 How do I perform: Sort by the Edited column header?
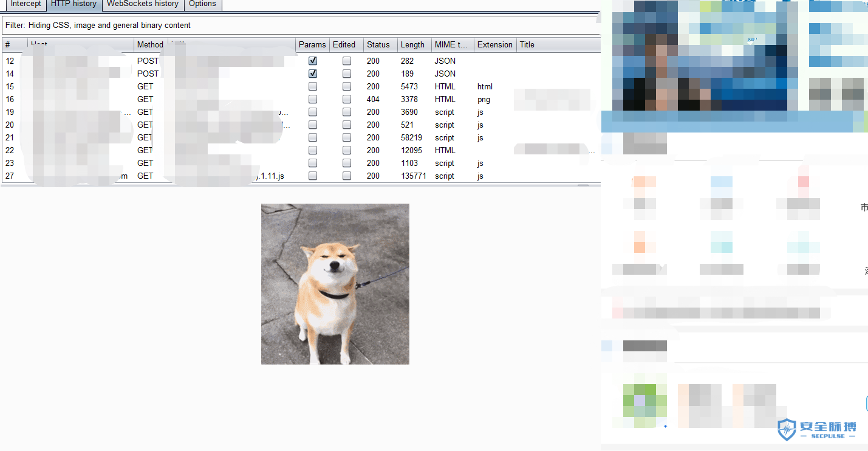coord(346,44)
